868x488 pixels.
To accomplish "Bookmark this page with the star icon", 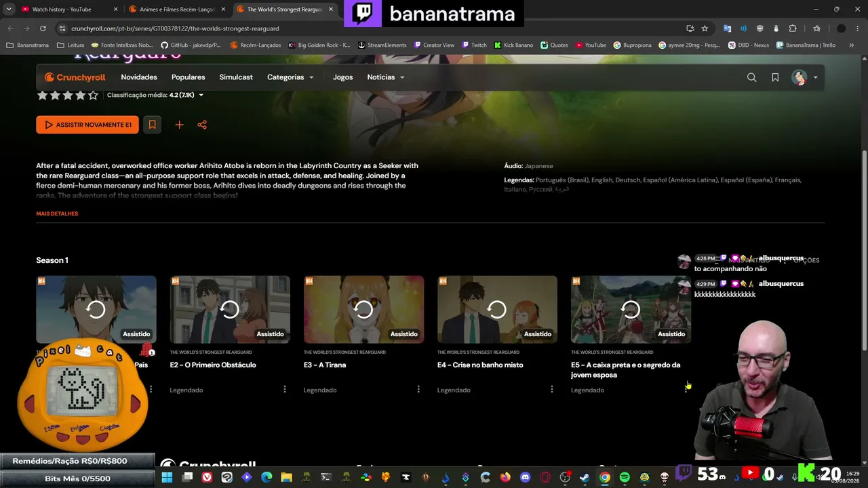I will (705, 28).
